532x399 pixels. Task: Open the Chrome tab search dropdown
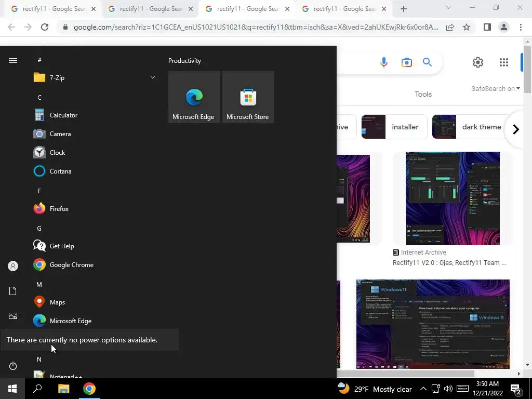[x=448, y=7]
